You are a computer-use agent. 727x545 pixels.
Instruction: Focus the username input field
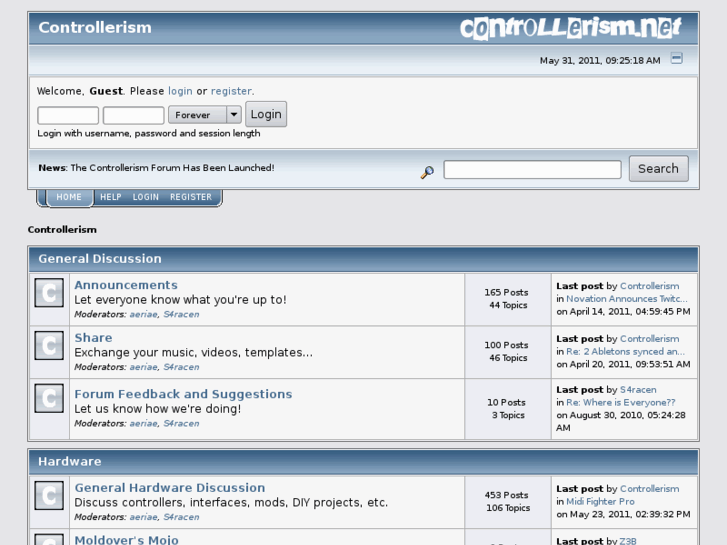68,115
